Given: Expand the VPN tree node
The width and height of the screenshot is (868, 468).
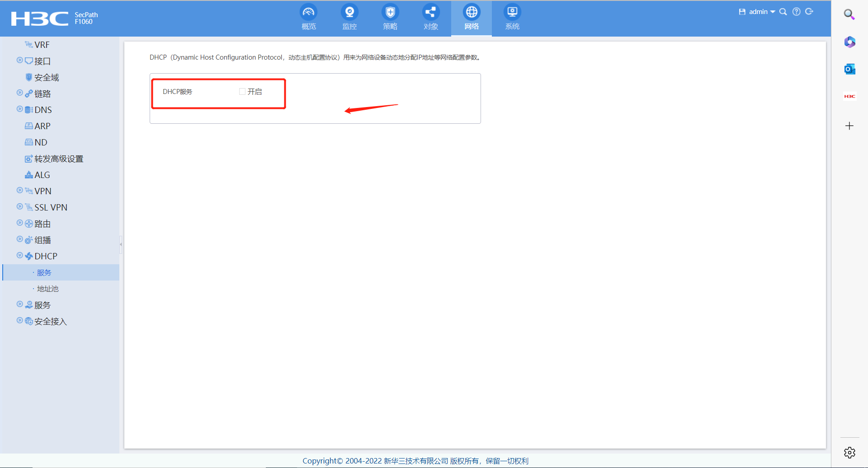Looking at the screenshot, I should coord(19,190).
